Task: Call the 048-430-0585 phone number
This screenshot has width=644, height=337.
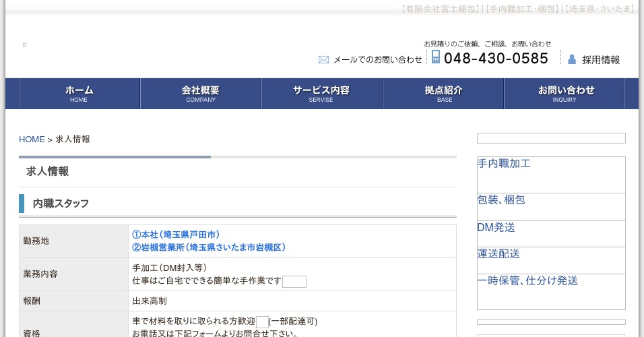Action: click(x=496, y=59)
